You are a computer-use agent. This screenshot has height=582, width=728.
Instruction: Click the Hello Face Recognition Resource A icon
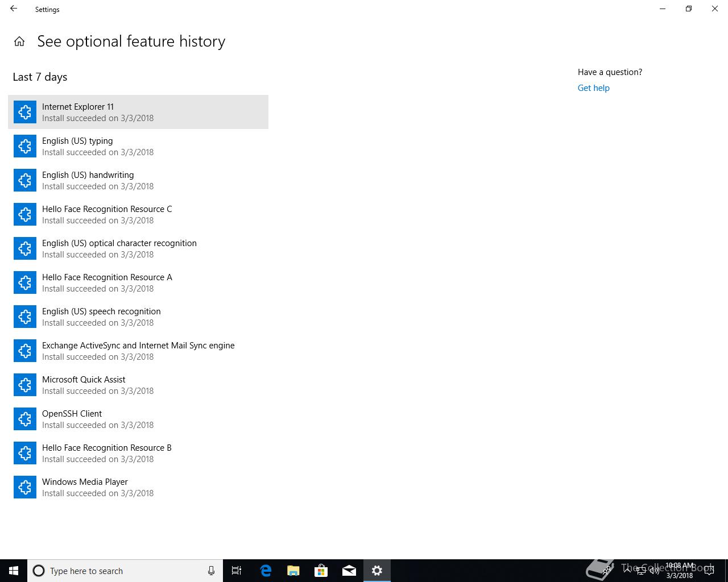[x=25, y=282]
